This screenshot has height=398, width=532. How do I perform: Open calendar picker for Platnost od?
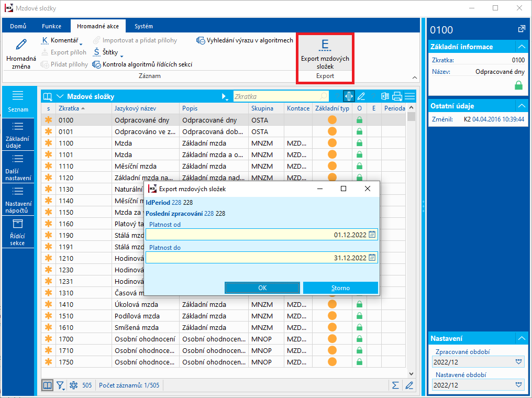(372, 235)
